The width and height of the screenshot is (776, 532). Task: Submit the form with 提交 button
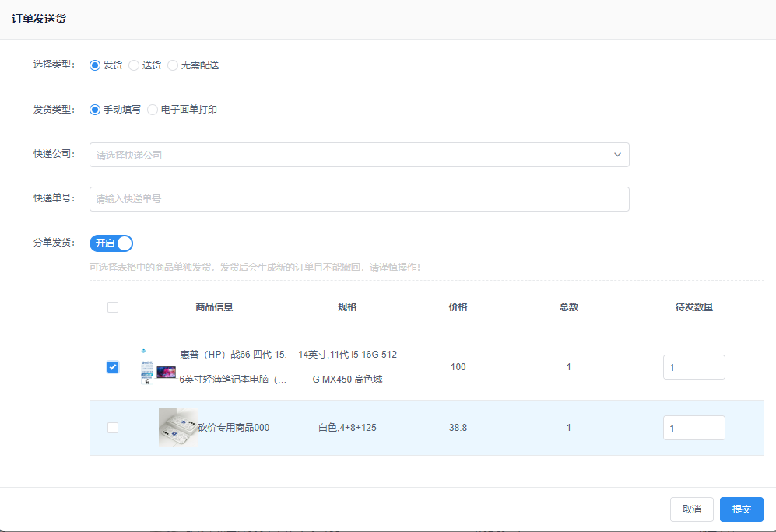(x=741, y=509)
